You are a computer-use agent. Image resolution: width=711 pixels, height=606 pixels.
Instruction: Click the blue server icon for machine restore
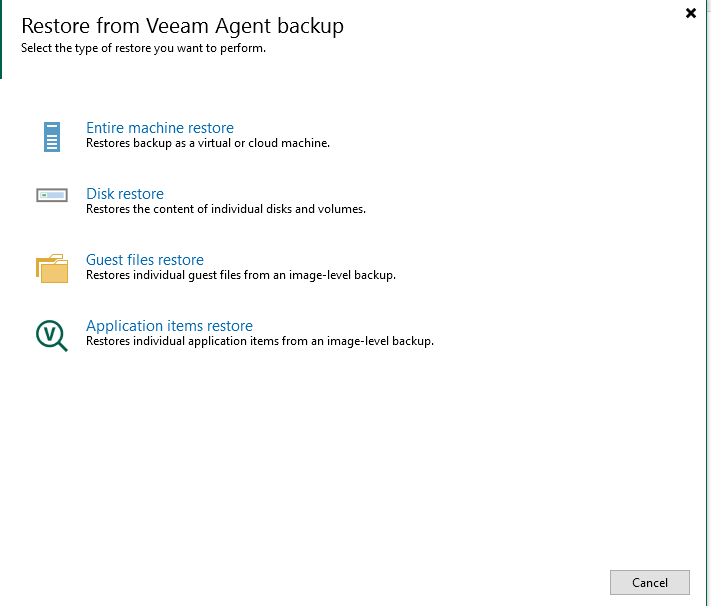[52, 136]
